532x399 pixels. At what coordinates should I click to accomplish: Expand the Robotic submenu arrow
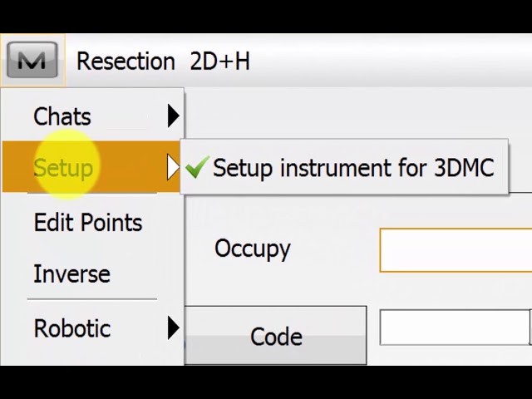[x=173, y=328]
